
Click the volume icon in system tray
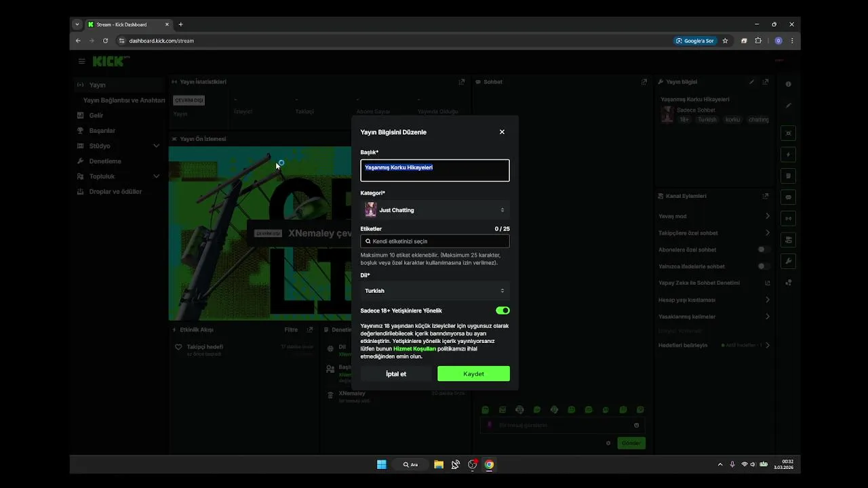pyautogui.click(x=753, y=464)
